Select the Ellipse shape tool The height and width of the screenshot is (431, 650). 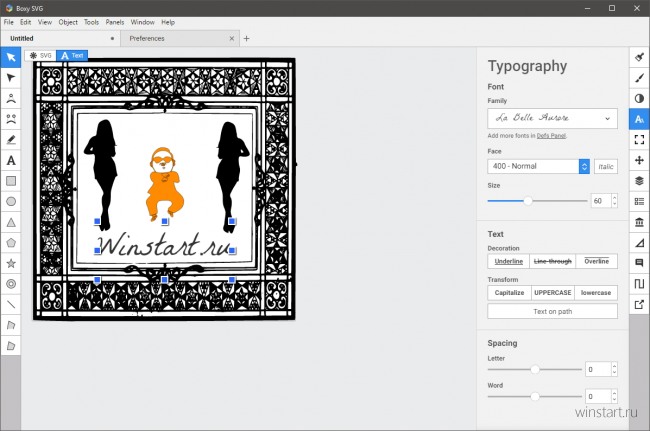(11, 201)
